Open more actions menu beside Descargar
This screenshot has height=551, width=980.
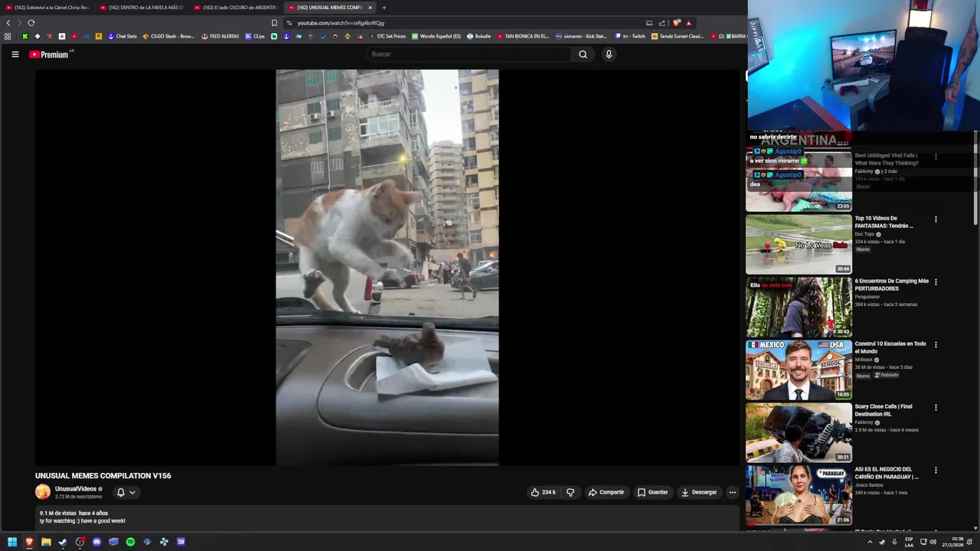(x=733, y=492)
